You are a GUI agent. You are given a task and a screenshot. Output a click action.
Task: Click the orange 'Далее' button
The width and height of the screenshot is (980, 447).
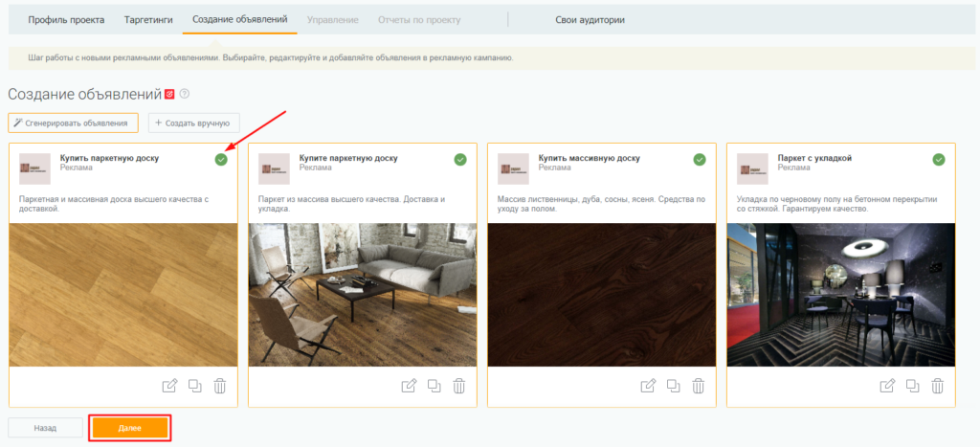point(130,428)
